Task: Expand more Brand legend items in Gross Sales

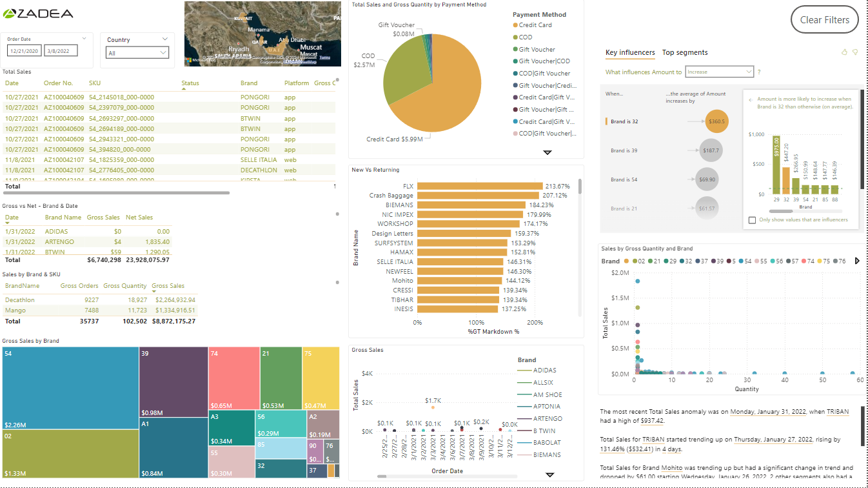Action: click(x=550, y=474)
